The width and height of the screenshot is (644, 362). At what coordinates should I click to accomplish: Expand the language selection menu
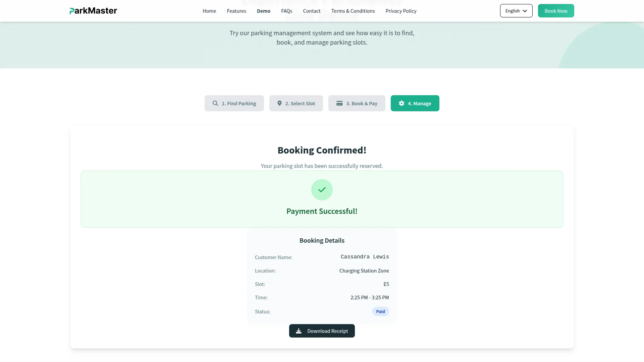(516, 11)
